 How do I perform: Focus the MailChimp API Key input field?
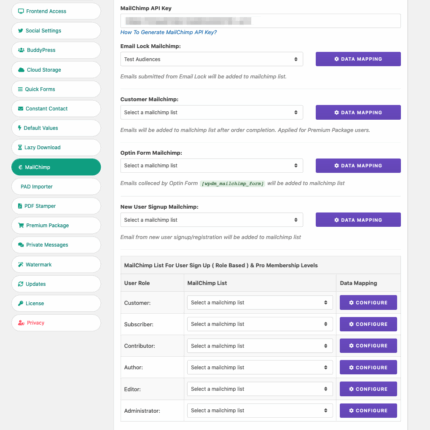point(260,21)
